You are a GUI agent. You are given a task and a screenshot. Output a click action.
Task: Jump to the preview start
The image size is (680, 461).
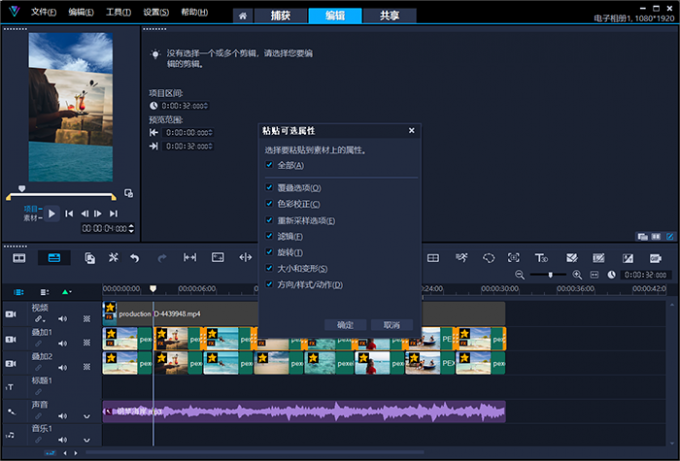(69, 213)
